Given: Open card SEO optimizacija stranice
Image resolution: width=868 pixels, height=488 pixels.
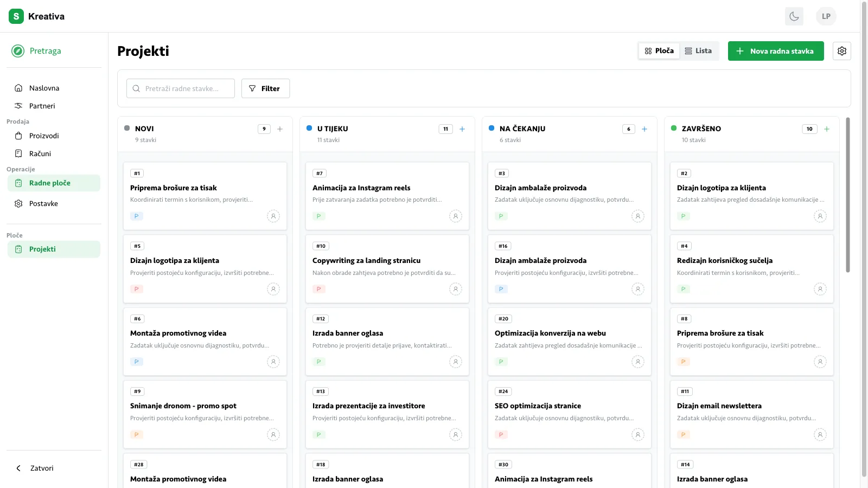Looking at the screenshot, I should point(570,414).
